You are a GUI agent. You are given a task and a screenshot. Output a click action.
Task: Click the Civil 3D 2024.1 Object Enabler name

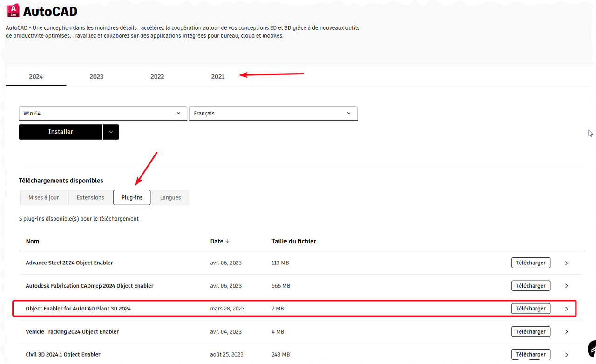[x=63, y=354]
